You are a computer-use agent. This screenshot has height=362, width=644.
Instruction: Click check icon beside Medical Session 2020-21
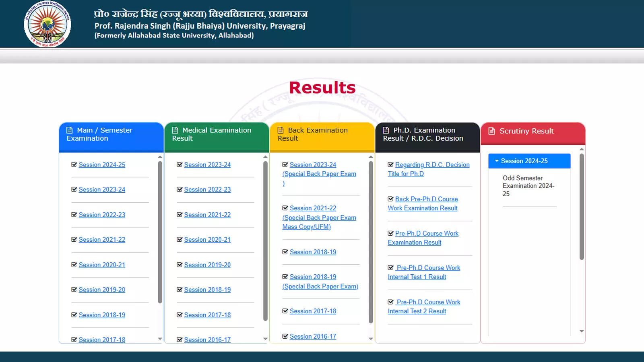tap(180, 239)
